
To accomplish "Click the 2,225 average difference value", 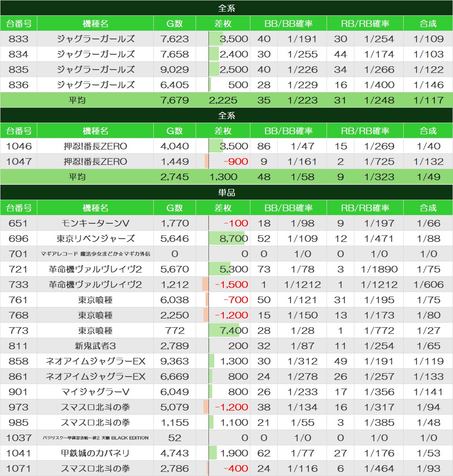I will click(x=223, y=100).
